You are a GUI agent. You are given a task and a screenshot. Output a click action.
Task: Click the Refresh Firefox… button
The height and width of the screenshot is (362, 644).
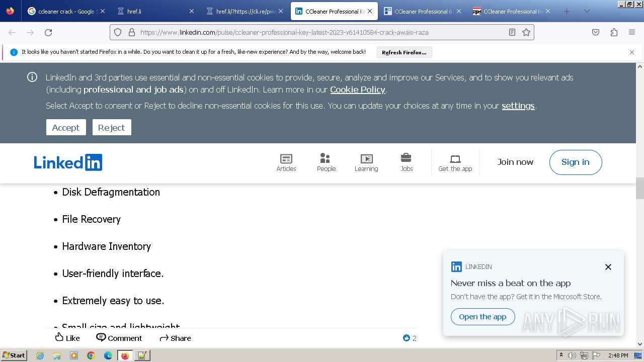(x=404, y=52)
